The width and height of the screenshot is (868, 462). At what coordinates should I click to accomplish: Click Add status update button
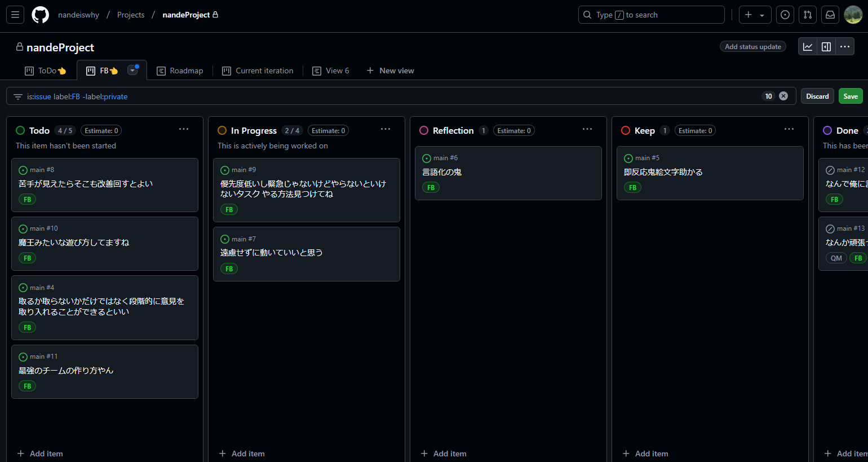753,47
